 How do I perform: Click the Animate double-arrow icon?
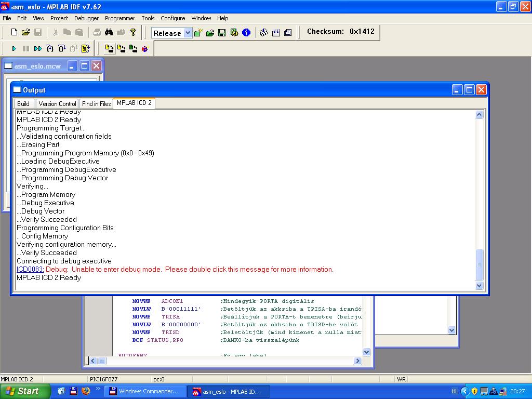point(37,49)
